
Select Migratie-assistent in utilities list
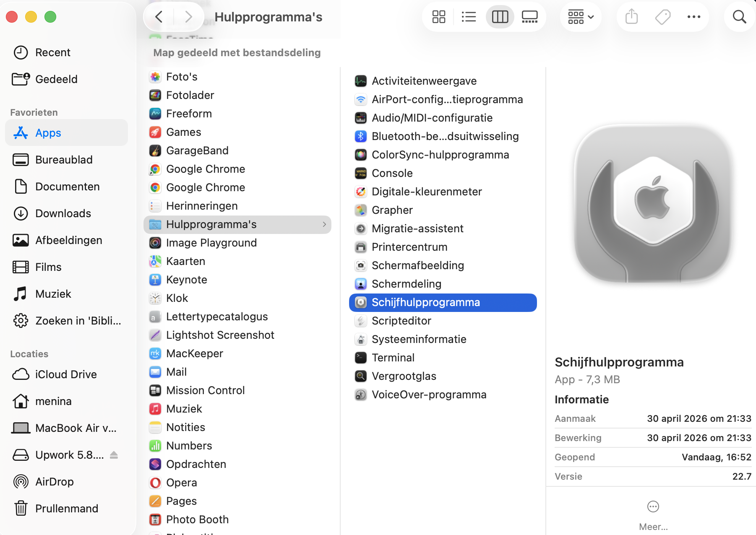443,229
